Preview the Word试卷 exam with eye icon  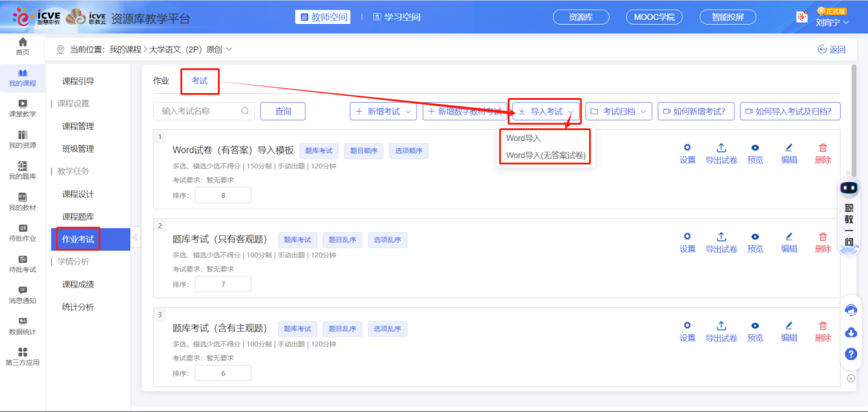point(755,153)
